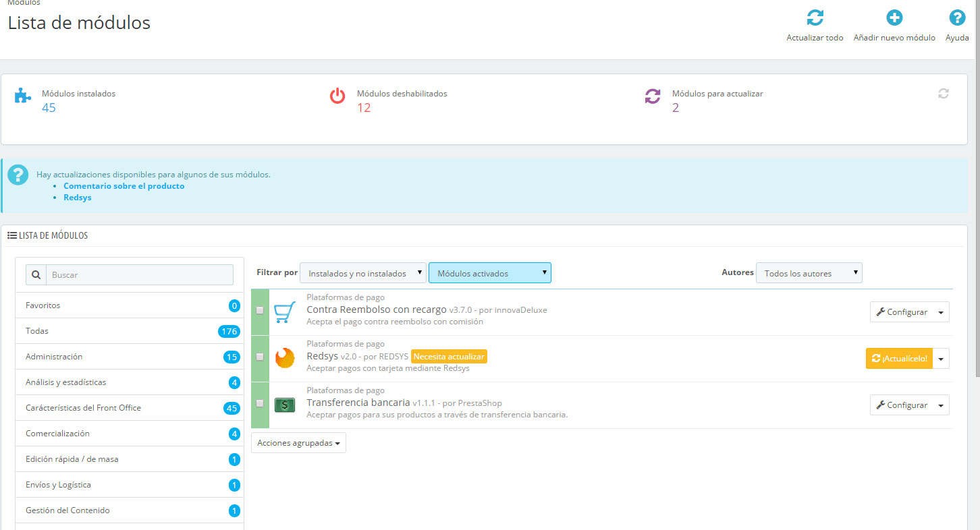The height and width of the screenshot is (530, 980).
Task: Click the disabled modules count 12
Action: pos(364,108)
